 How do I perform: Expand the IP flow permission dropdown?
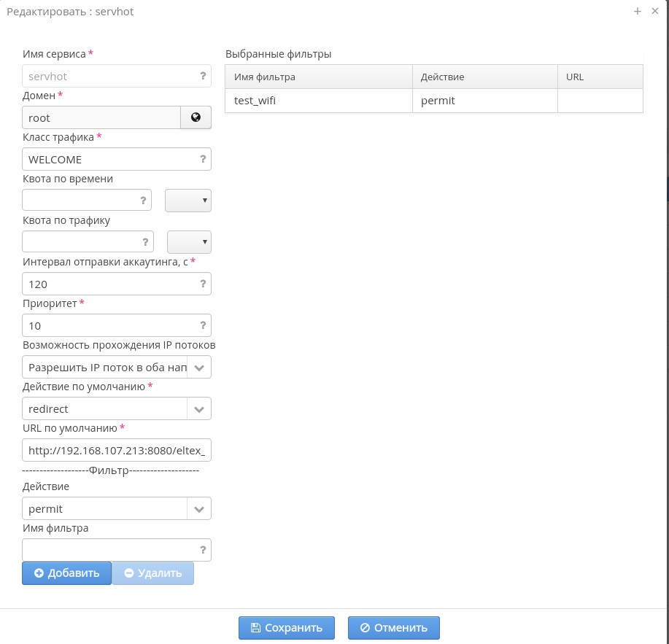tap(199, 367)
